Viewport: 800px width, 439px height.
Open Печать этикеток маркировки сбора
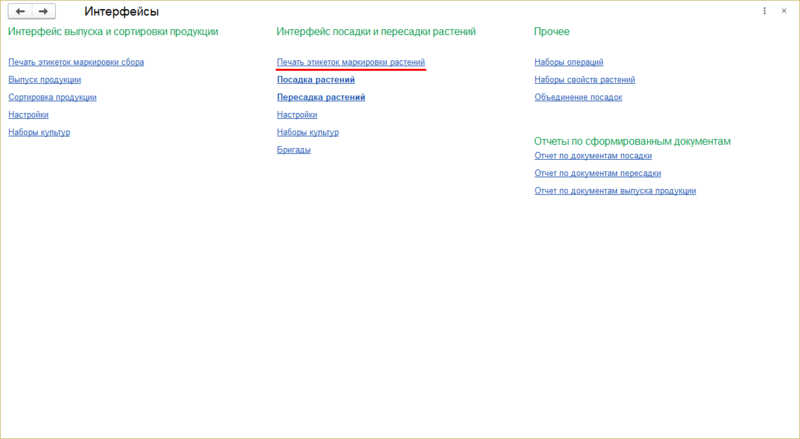pyautogui.click(x=76, y=62)
